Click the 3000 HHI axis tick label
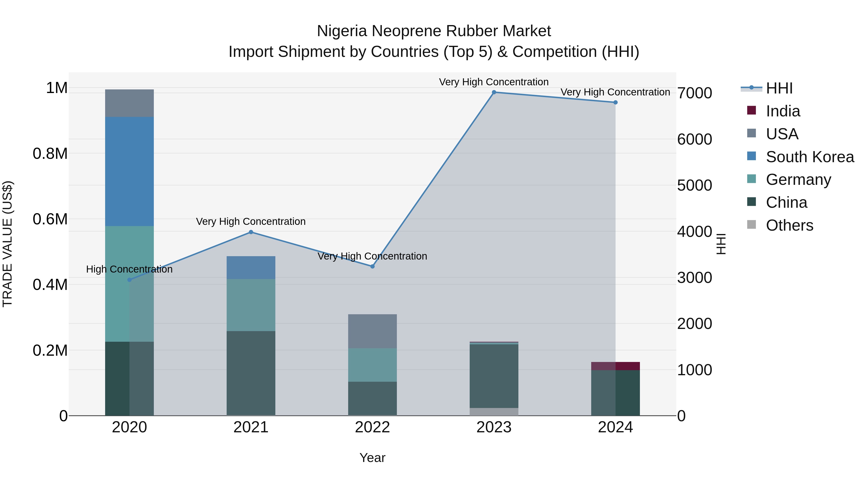 695,278
